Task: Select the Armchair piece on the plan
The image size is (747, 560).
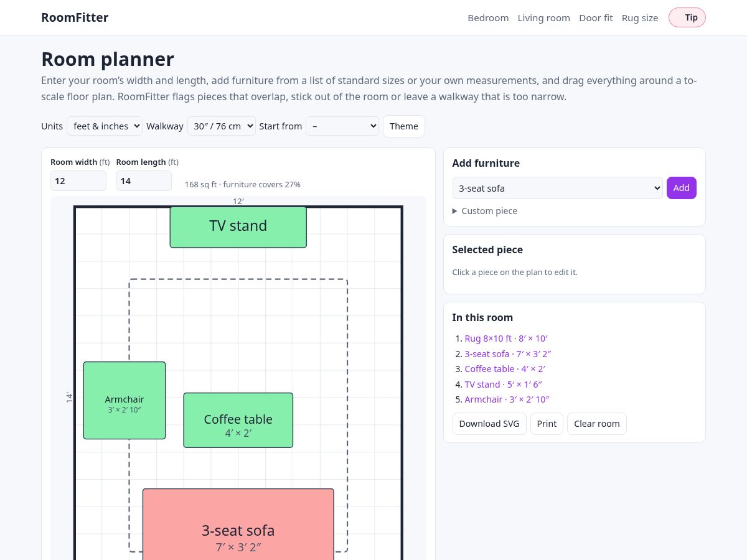Action: (125, 401)
